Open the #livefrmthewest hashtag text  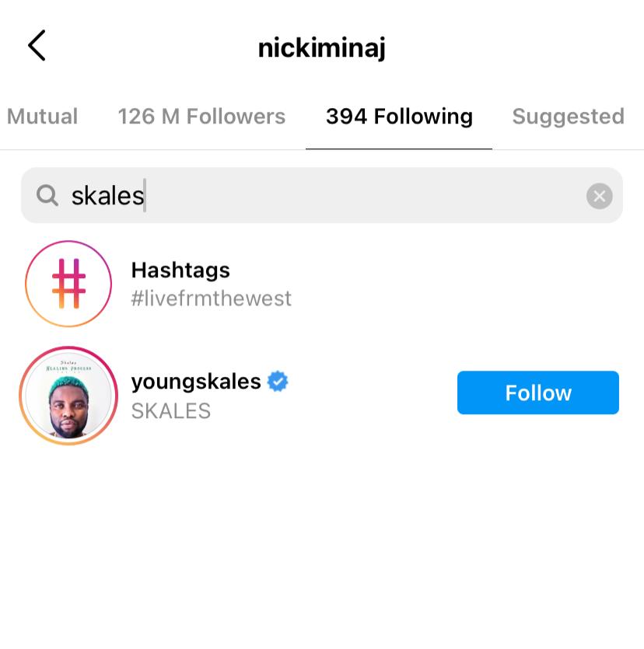pos(211,298)
